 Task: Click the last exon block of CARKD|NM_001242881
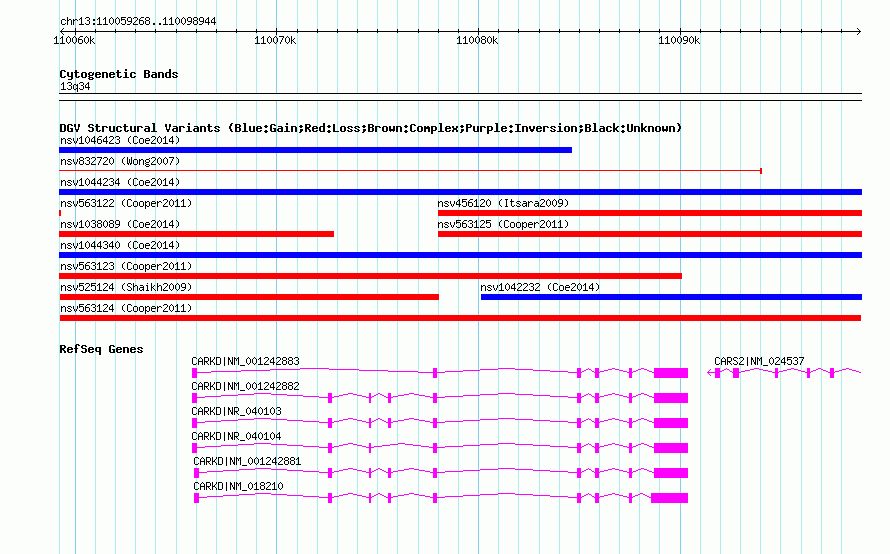tap(671, 473)
